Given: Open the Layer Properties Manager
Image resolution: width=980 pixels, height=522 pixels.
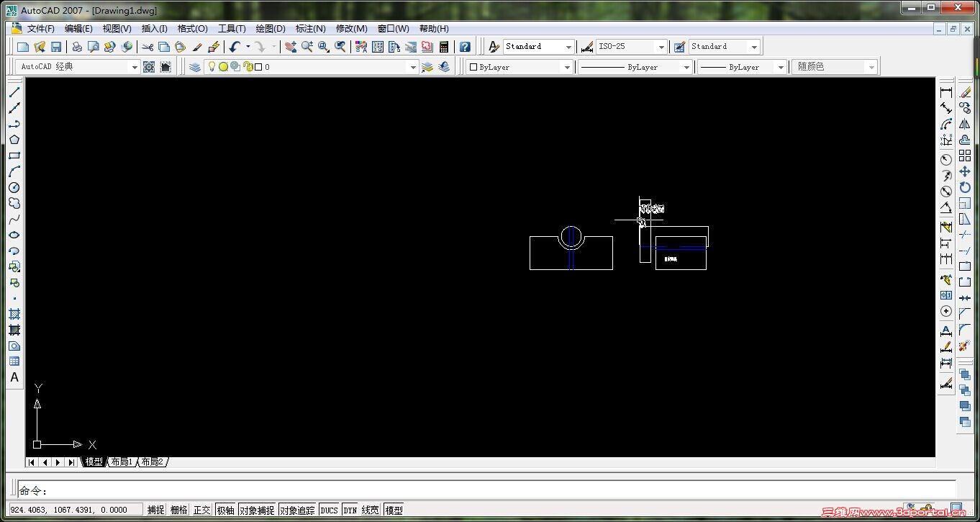Looking at the screenshot, I should [195, 67].
